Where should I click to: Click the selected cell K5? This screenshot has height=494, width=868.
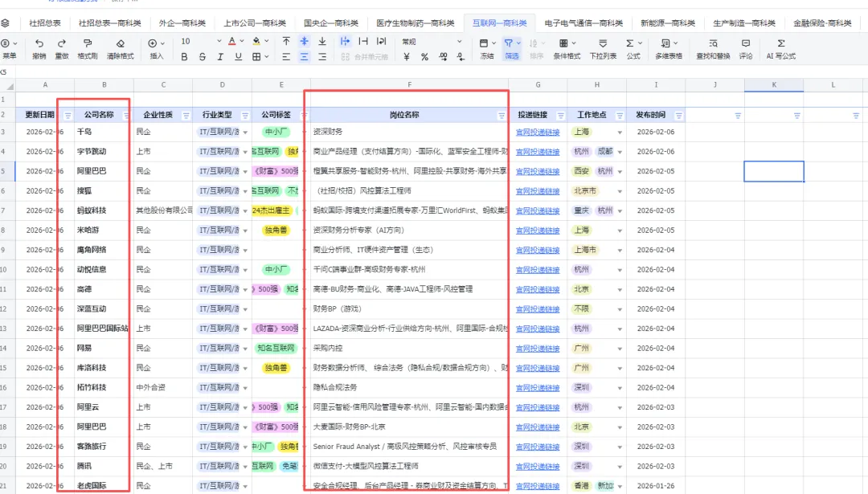click(774, 171)
